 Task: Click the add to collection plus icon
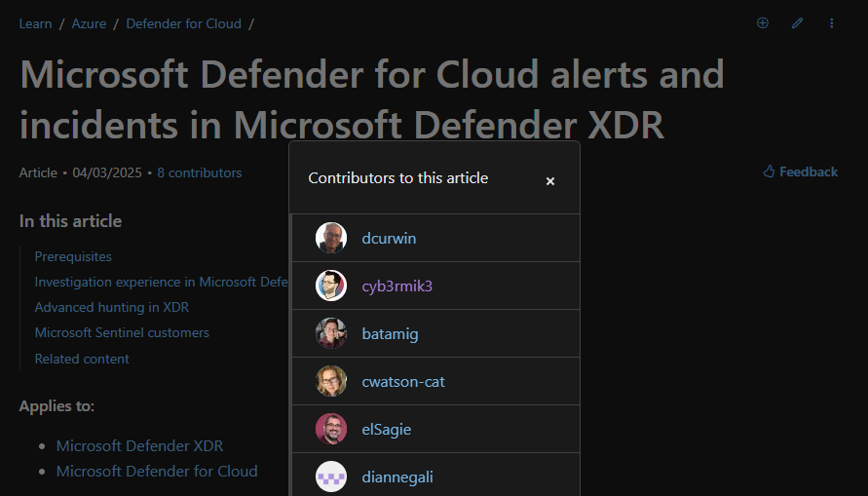(x=762, y=22)
